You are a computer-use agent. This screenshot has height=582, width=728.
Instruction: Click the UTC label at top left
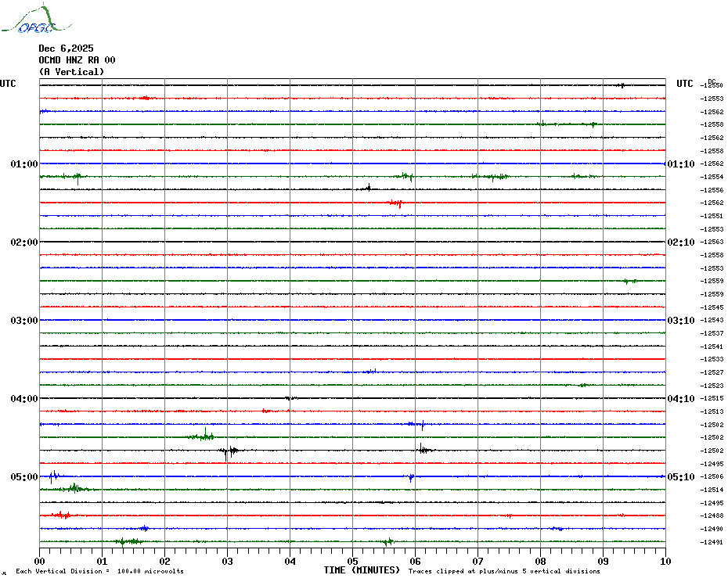8,84
